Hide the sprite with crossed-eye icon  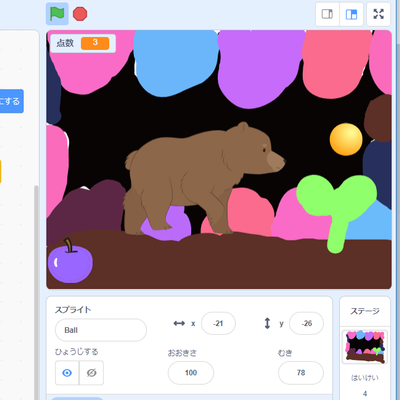pos(91,373)
